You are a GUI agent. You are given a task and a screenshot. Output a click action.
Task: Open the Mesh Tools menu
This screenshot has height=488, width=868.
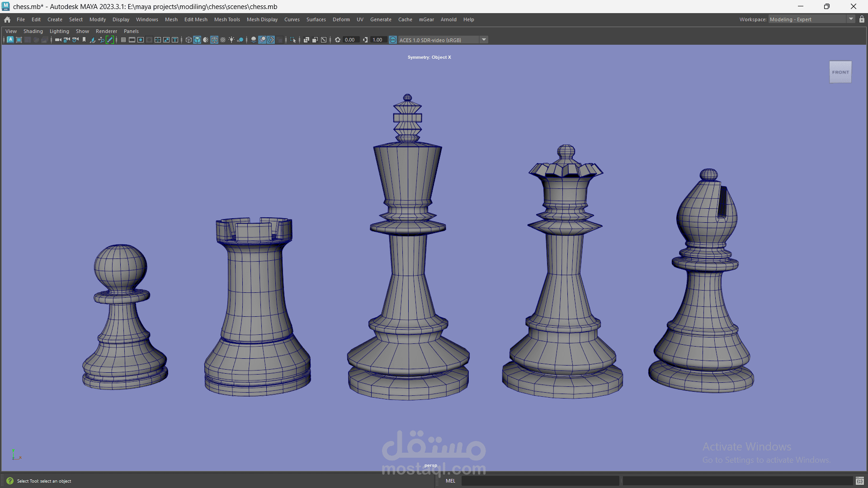pyautogui.click(x=227, y=19)
